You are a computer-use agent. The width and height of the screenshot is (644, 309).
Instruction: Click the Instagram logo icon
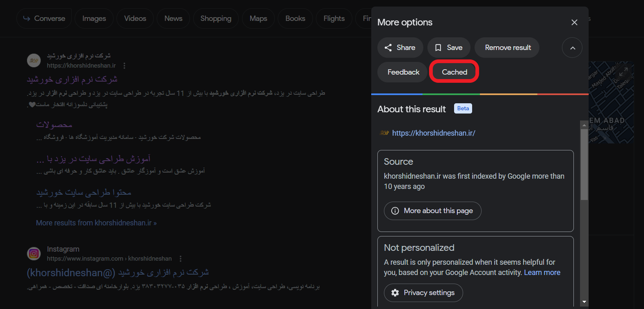pyautogui.click(x=34, y=254)
